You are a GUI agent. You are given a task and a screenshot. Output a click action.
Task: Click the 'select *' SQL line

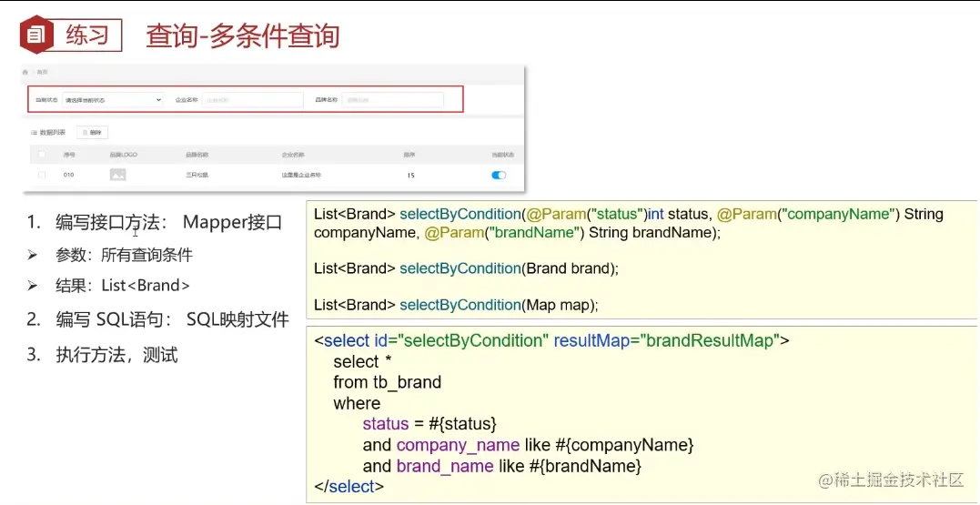(362, 361)
